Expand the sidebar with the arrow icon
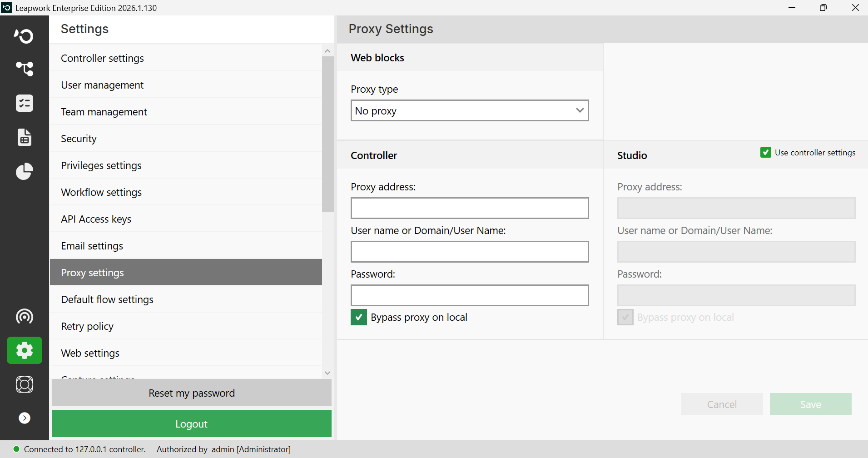 pyautogui.click(x=25, y=418)
